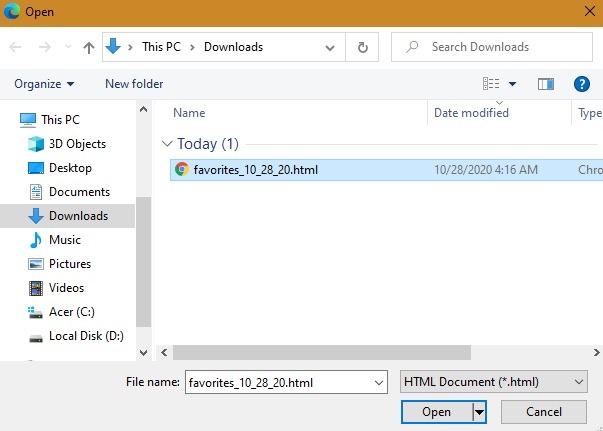Open the Videos folder
603x431 pixels.
67,288
